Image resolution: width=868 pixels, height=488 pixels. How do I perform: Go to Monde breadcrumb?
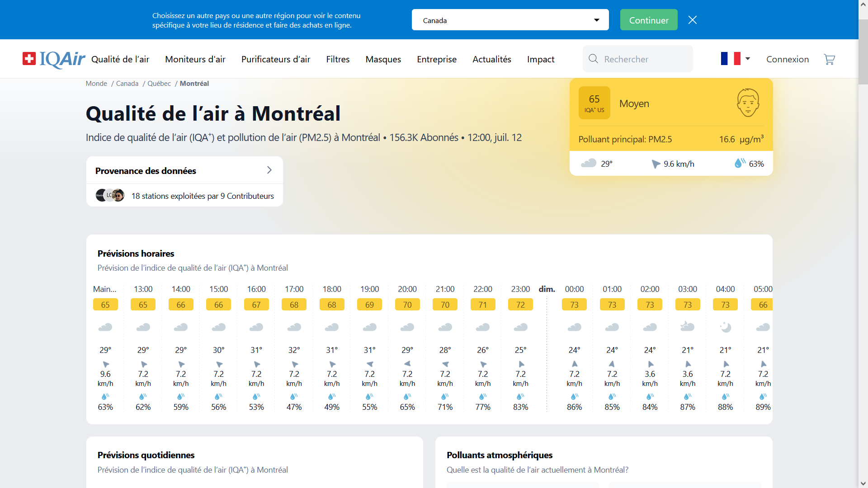(x=96, y=84)
